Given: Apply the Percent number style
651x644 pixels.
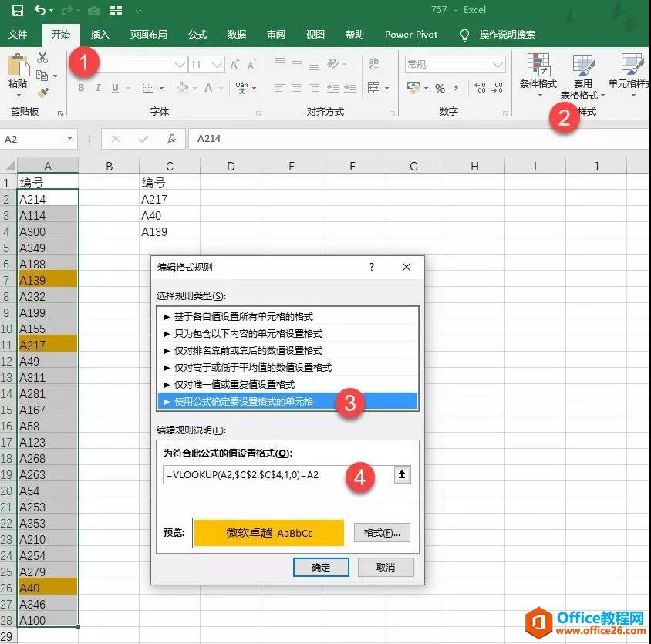Looking at the screenshot, I should [x=440, y=87].
